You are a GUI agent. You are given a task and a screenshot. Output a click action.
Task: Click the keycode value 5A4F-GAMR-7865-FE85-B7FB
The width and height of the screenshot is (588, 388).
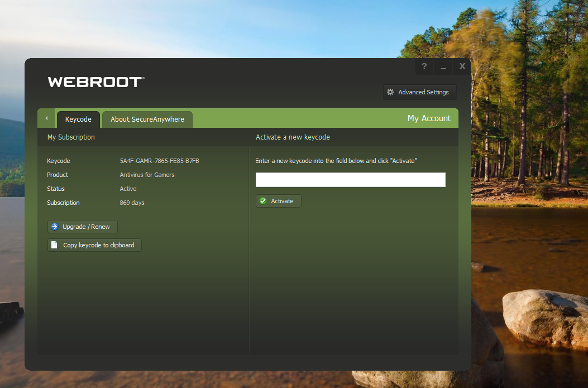click(159, 161)
